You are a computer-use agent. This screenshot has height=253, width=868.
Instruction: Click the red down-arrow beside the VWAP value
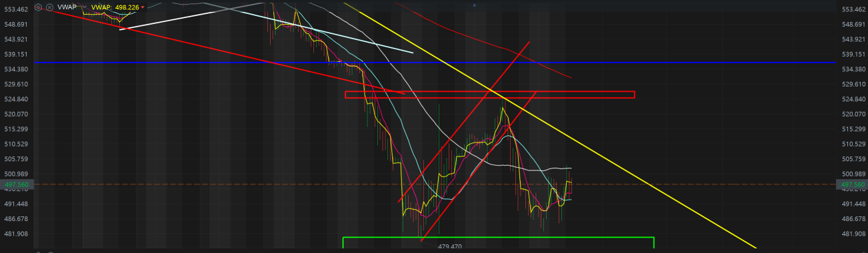tap(143, 7)
